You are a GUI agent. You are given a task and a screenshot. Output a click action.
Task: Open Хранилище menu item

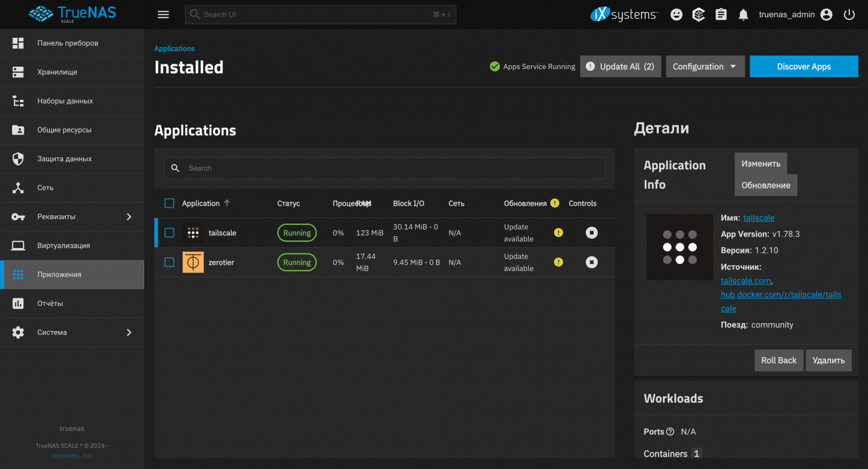click(x=72, y=72)
